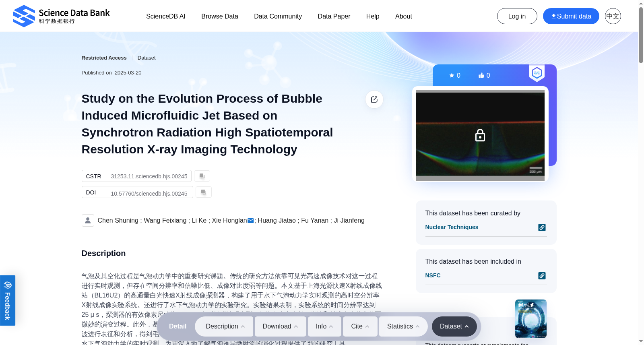The height and width of the screenshot is (345, 644).
Task: Expand Cite section in bottom bar
Action: [360, 326]
